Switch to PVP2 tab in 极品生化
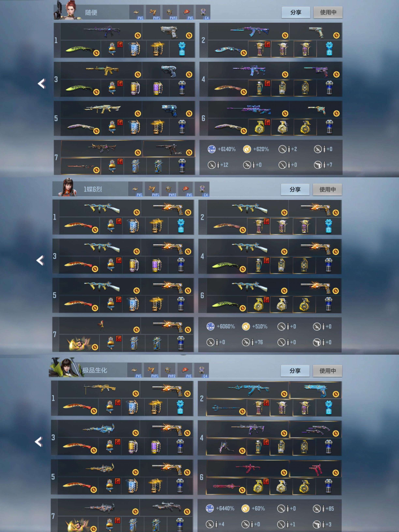This screenshot has height=532, width=399. [x=168, y=370]
